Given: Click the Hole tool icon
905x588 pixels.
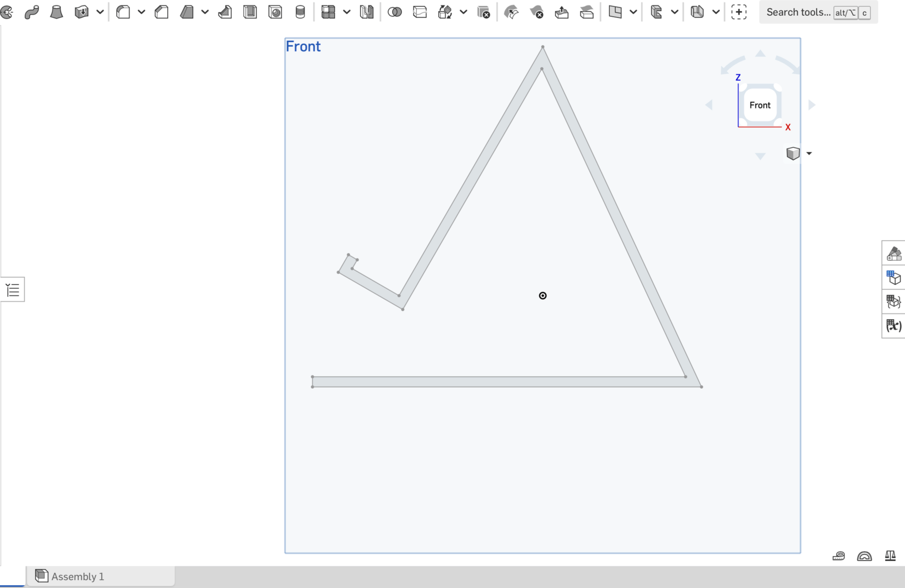Looking at the screenshot, I should click(275, 12).
